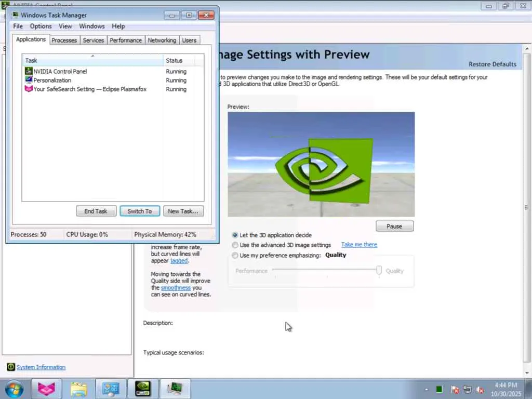Select the Personalization task row

pyautogui.click(x=113, y=80)
